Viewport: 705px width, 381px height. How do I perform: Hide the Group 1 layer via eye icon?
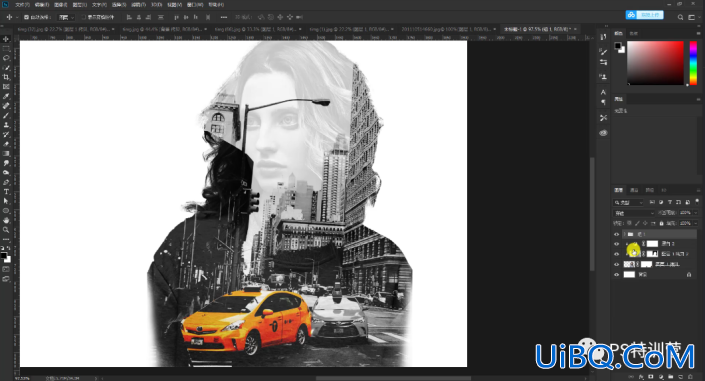click(616, 234)
